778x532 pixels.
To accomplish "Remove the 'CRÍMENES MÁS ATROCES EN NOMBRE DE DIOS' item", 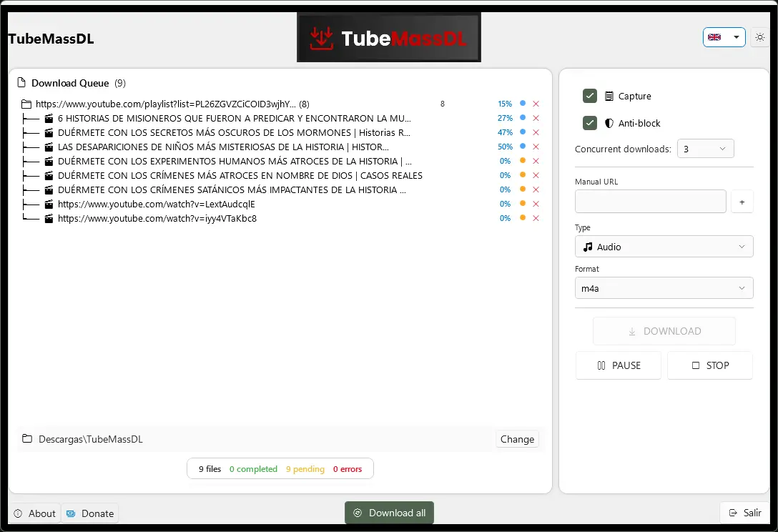I will (536, 175).
